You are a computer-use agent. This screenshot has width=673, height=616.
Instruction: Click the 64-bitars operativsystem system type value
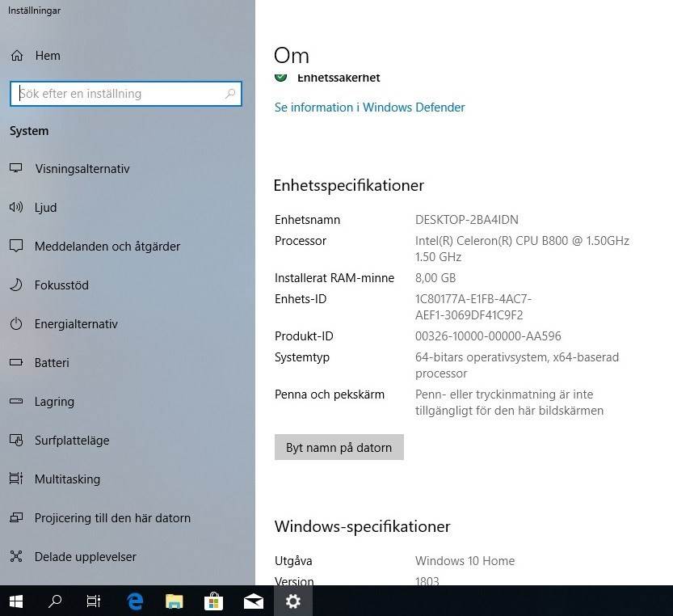click(517, 365)
